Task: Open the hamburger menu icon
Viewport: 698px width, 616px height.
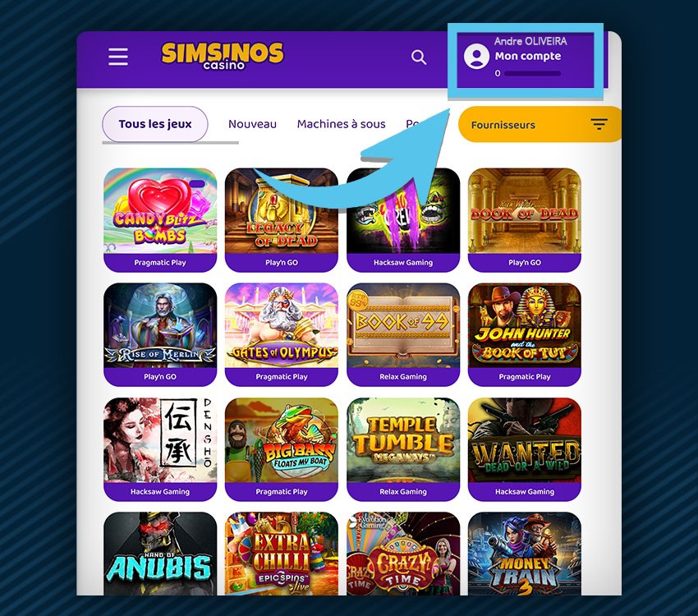Action: (118, 57)
